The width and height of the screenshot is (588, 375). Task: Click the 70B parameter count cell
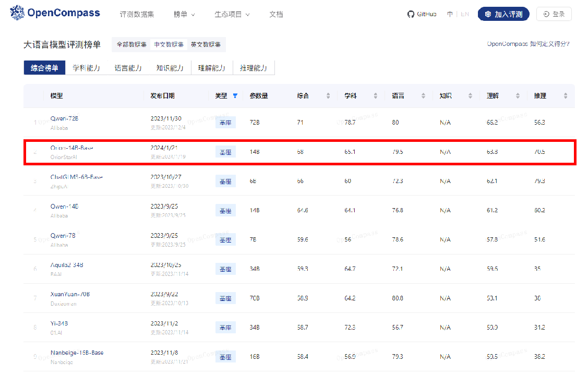click(x=255, y=298)
